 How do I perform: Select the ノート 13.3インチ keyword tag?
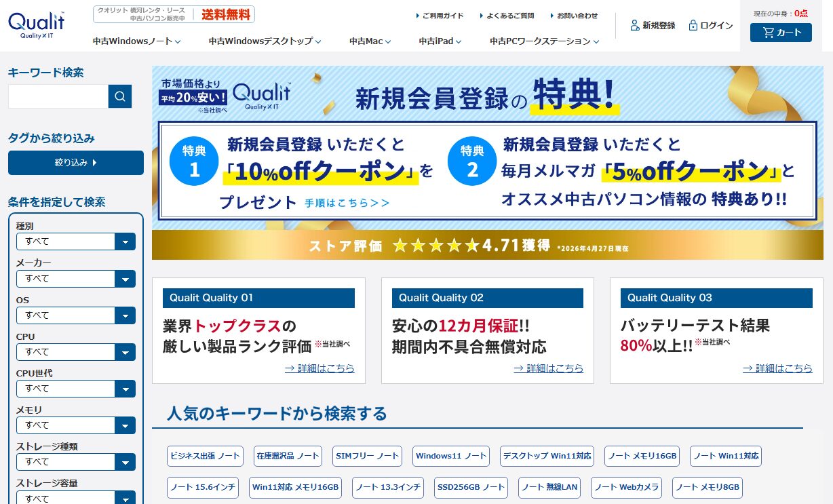(x=388, y=487)
